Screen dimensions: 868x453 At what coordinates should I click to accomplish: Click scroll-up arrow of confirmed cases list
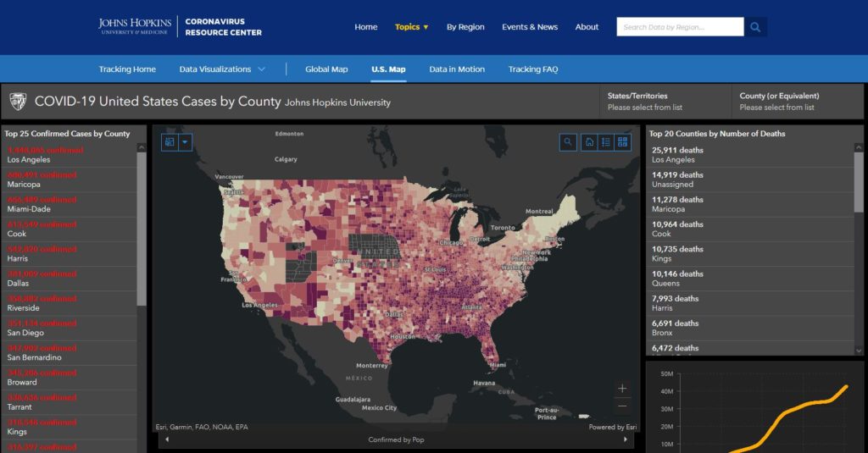coord(142,147)
